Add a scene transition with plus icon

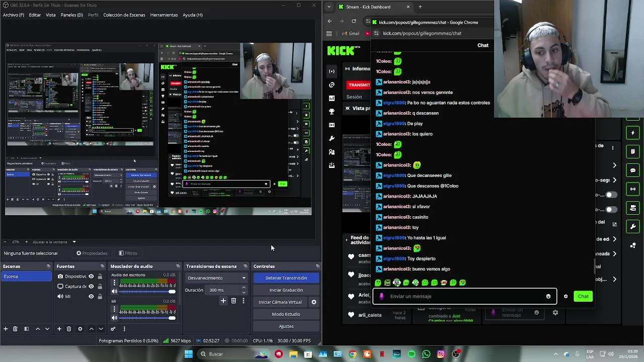point(223,301)
